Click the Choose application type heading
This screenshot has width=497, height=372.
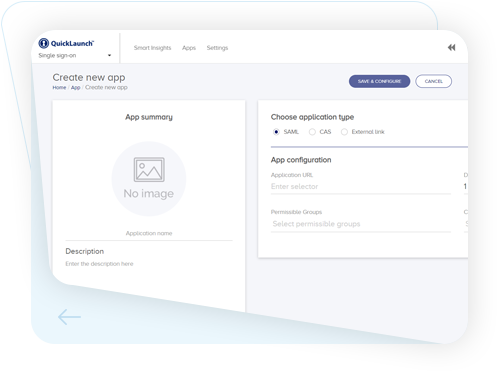tap(312, 117)
